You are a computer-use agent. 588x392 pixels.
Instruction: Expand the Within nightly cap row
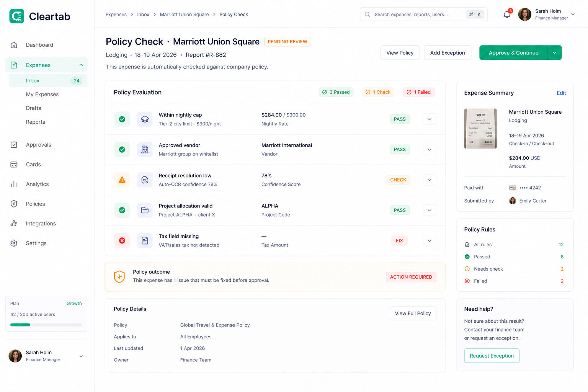(430, 119)
